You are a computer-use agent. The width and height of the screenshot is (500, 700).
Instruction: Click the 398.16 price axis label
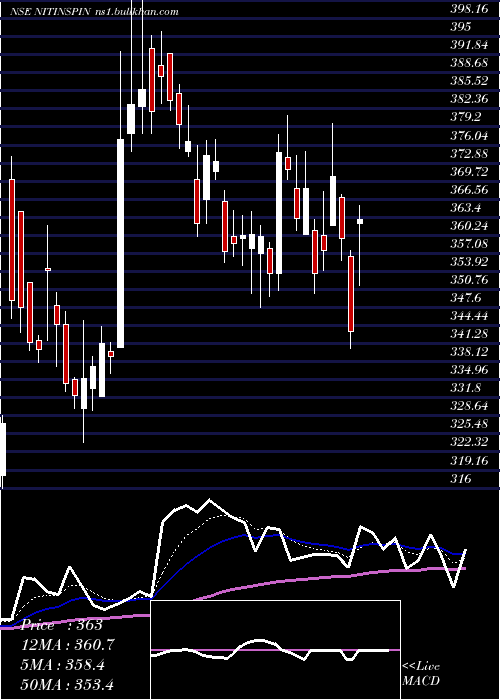point(468,9)
